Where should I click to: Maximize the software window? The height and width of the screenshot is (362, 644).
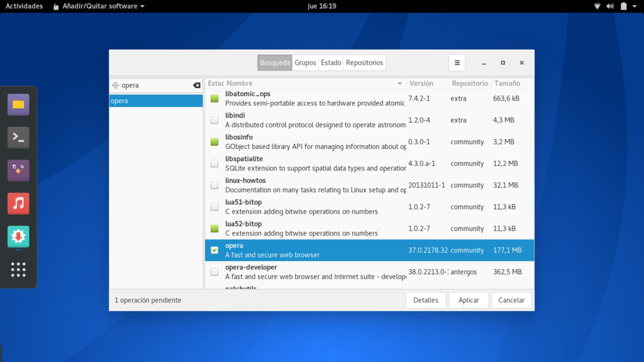(x=502, y=63)
